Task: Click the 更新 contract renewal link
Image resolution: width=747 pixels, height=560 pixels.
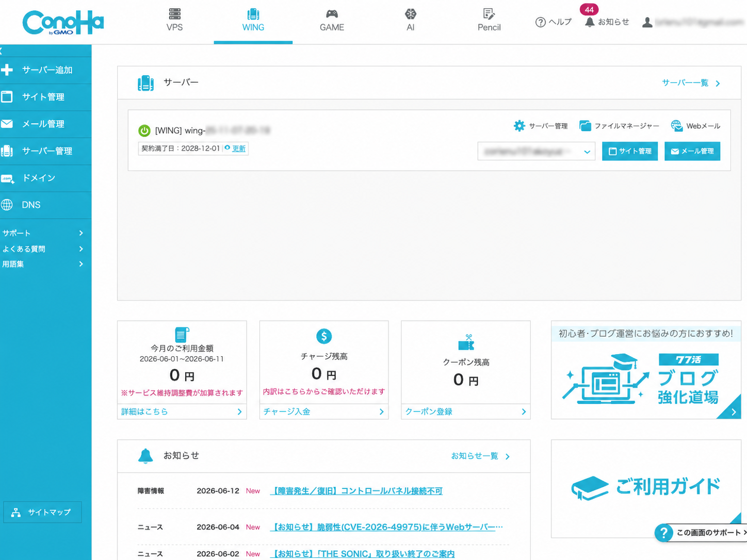Action: coord(239,149)
